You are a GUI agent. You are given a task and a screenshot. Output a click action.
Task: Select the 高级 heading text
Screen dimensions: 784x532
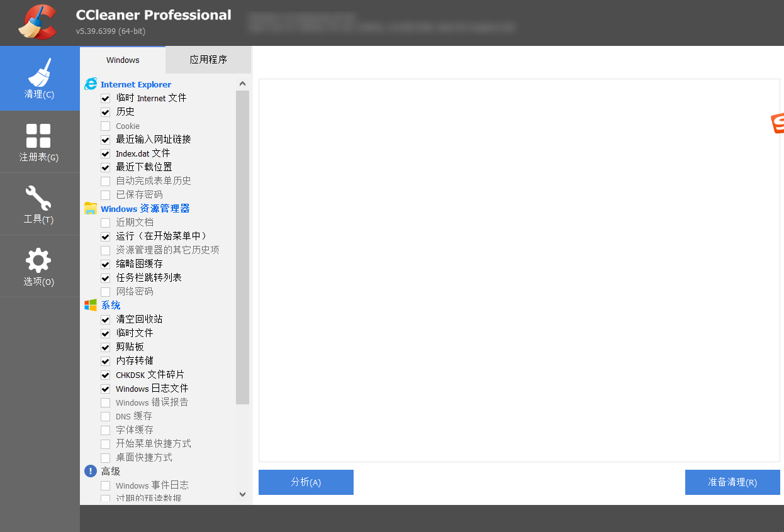pyautogui.click(x=111, y=471)
